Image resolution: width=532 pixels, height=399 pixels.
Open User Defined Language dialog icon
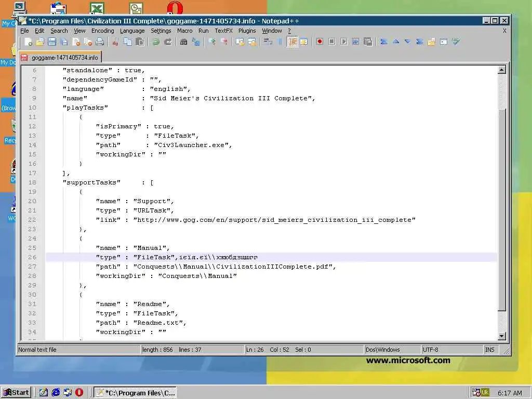[x=304, y=42]
